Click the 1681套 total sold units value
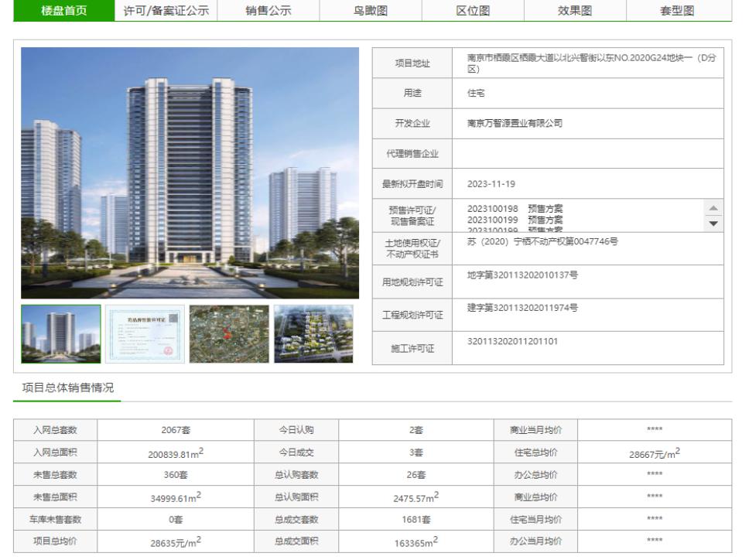The image size is (749, 560). [x=416, y=520]
